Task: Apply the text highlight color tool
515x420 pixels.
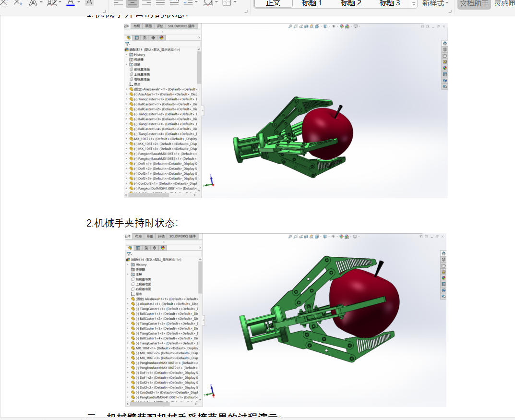Action: pyautogui.click(x=52, y=2)
